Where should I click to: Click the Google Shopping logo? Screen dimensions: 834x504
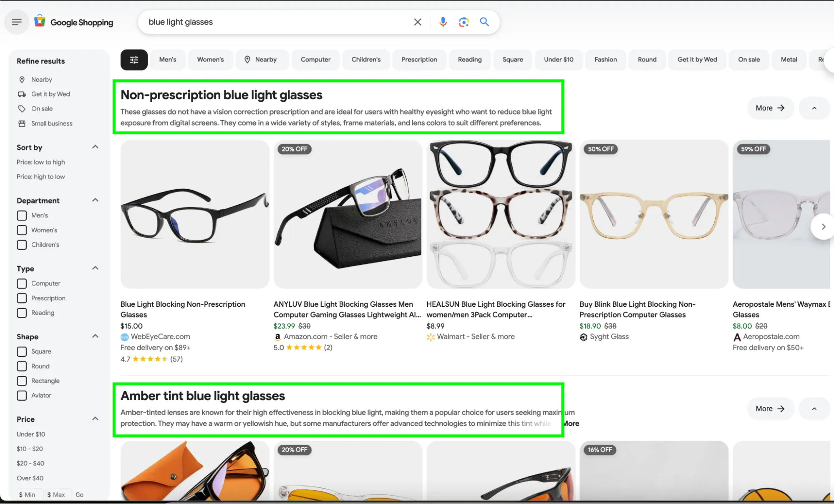tap(74, 22)
